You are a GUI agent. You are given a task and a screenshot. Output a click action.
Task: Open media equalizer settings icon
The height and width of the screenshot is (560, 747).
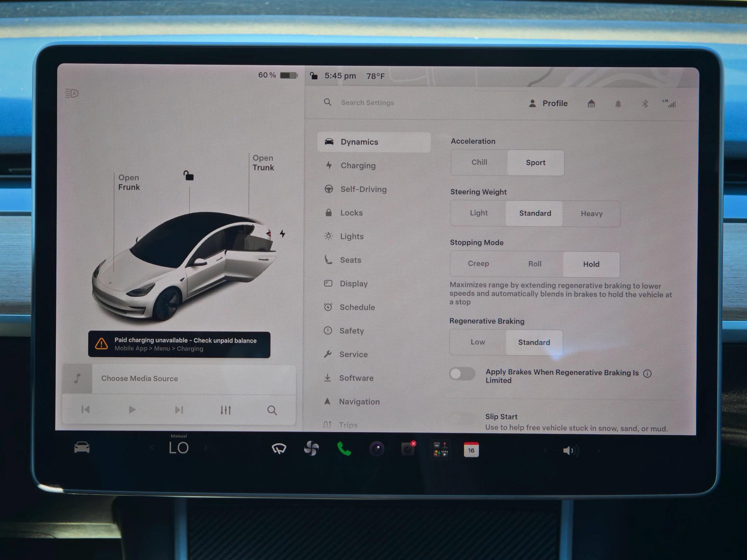[226, 410]
